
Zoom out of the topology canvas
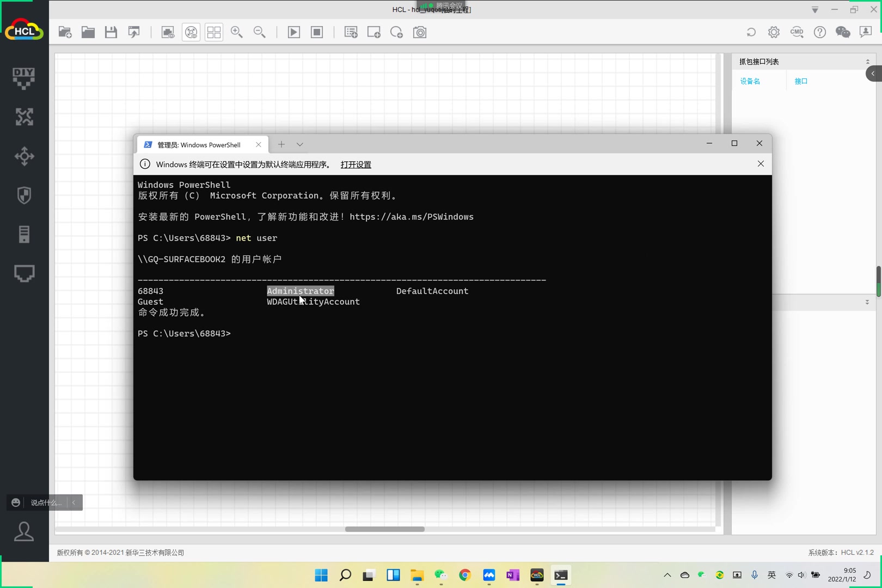(260, 32)
